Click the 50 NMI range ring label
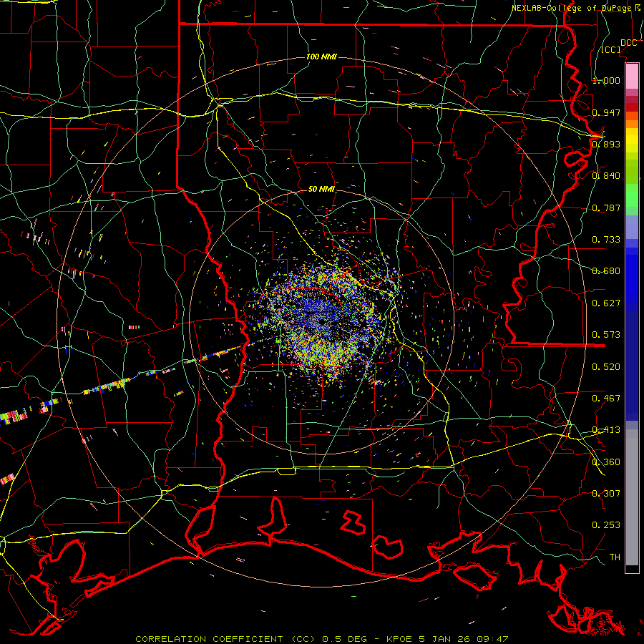 [x=321, y=190]
